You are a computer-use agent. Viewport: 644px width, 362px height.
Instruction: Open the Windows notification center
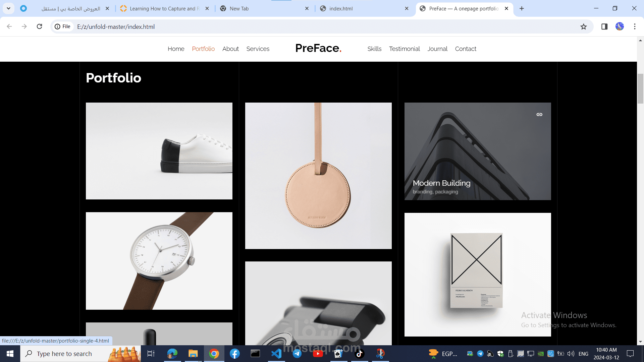click(x=630, y=354)
